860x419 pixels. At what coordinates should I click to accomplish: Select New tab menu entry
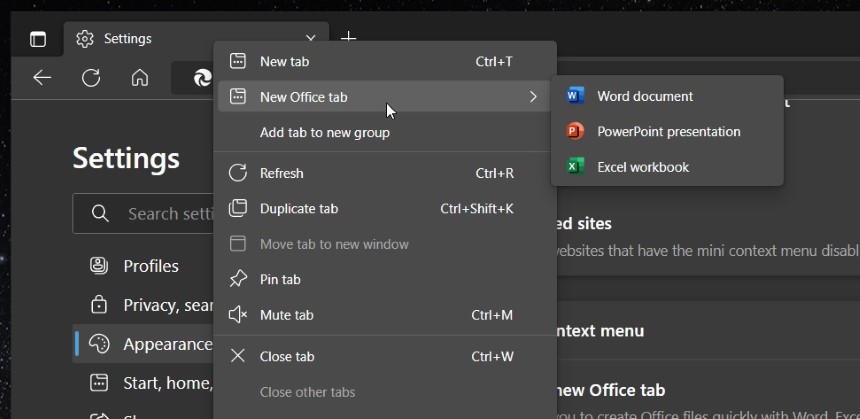385,61
